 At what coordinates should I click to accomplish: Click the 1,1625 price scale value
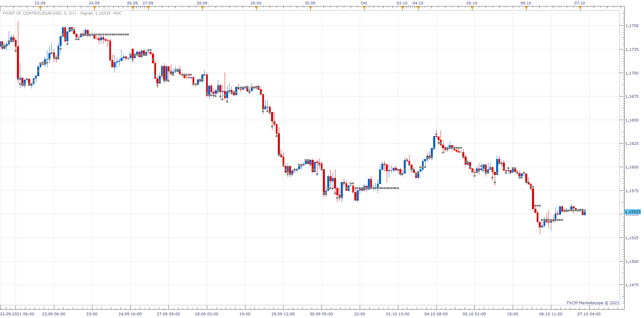(632, 143)
